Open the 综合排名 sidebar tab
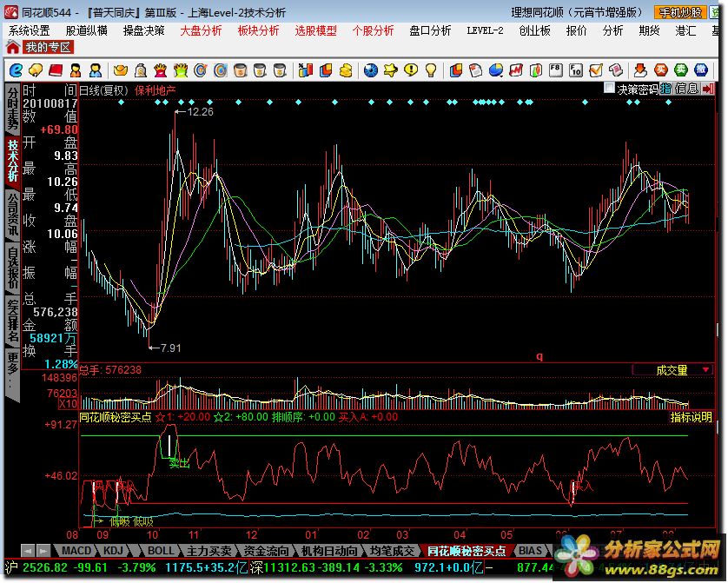Viewport: 728px width, 583px height. [12, 321]
